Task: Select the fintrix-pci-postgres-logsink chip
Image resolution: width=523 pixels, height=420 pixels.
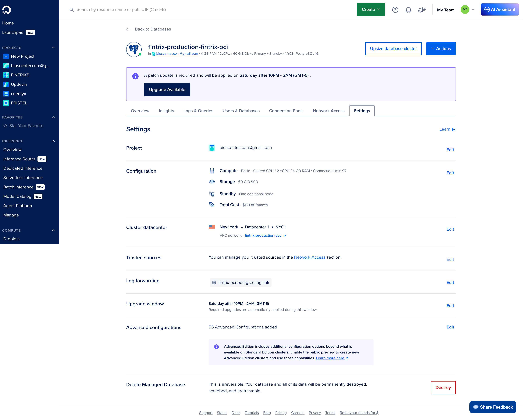Action: coord(240,283)
